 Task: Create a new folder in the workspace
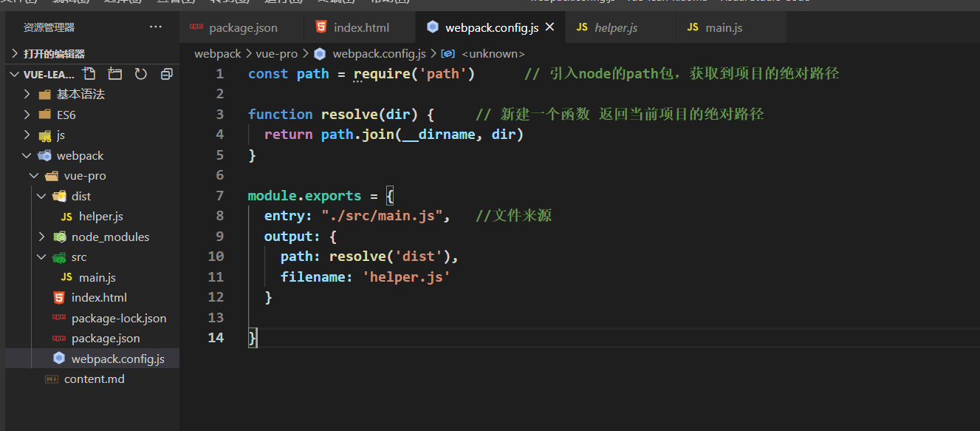point(114,74)
